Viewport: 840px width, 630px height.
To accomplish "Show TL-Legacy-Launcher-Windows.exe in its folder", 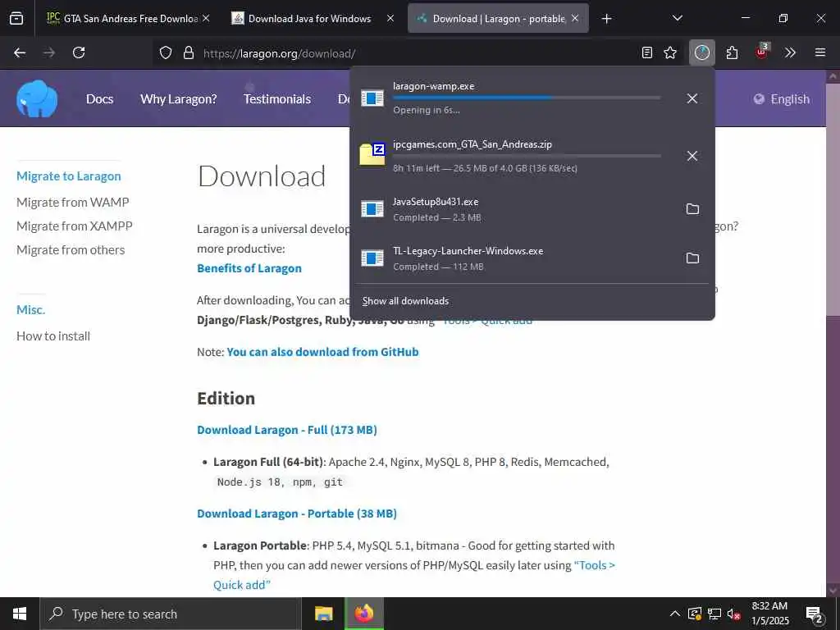I will pos(692,258).
